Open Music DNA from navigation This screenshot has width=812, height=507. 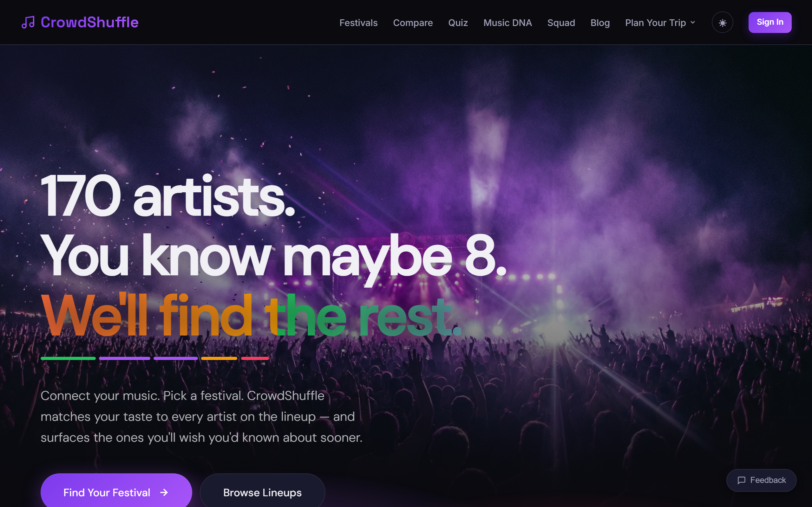click(x=508, y=23)
